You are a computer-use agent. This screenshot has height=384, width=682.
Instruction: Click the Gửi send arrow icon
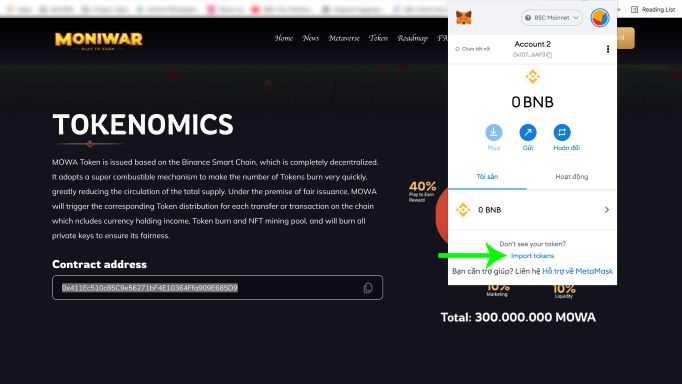[528, 132]
